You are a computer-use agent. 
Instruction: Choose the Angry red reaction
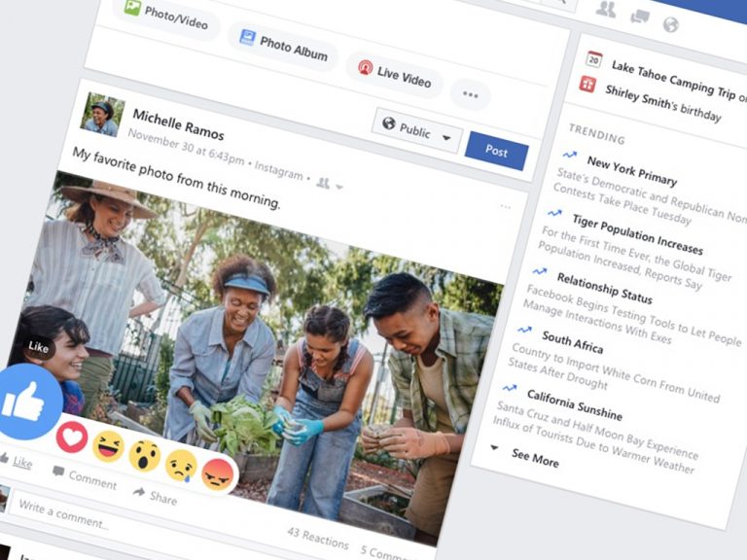pos(218,474)
